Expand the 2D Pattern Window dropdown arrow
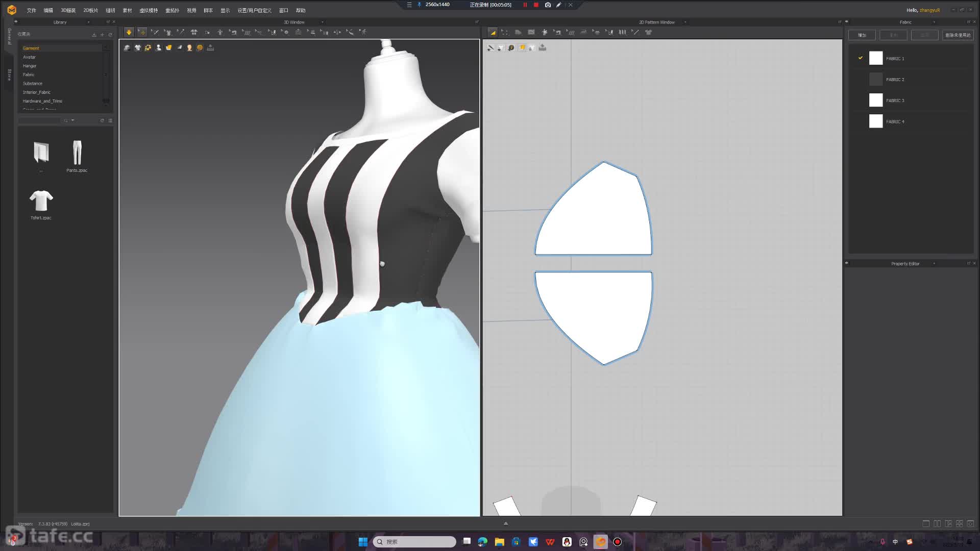This screenshot has width=980, height=551. click(685, 22)
